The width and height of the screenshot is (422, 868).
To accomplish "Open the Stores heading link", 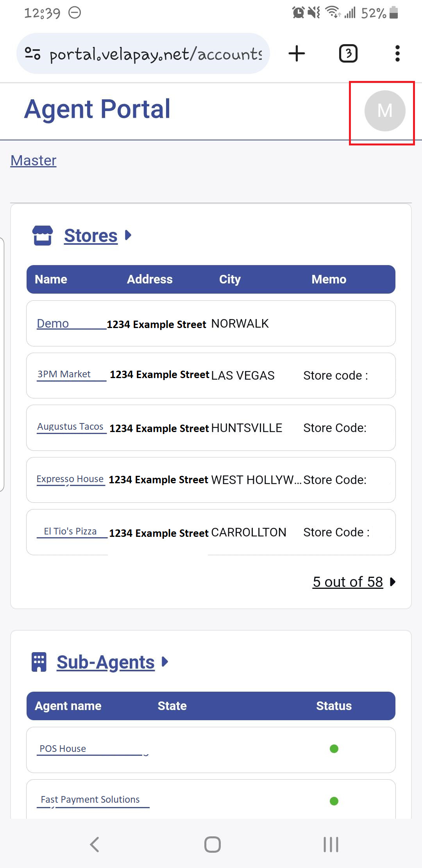I will (x=91, y=236).
